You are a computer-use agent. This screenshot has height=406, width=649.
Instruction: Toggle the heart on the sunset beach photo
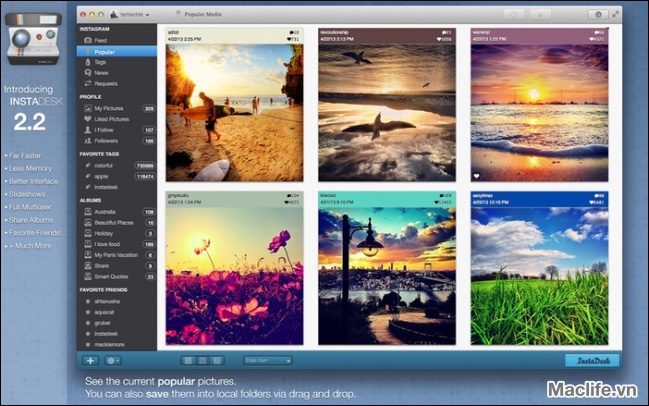[x=476, y=174]
